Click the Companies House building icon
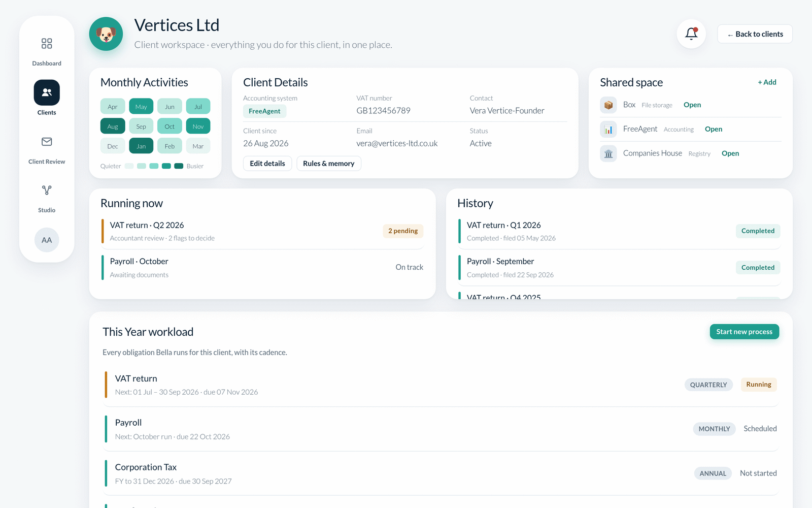Viewport: 812px width, 508px height. click(x=608, y=153)
